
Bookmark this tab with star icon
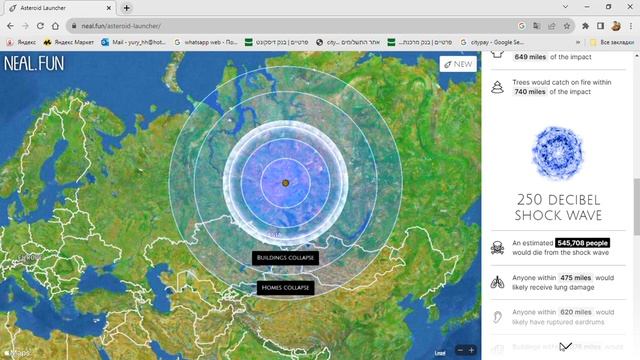[x=567, y=26]
